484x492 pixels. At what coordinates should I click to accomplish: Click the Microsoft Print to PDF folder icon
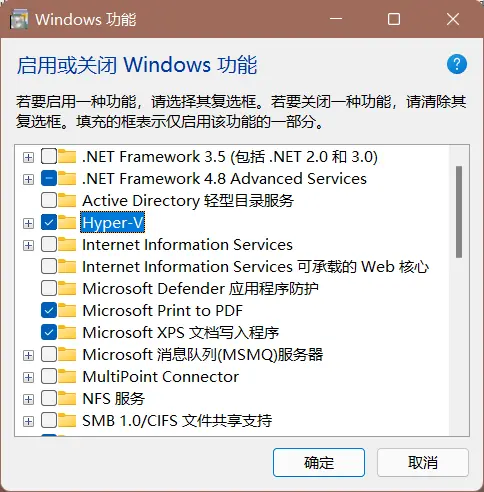click(67, 310)
